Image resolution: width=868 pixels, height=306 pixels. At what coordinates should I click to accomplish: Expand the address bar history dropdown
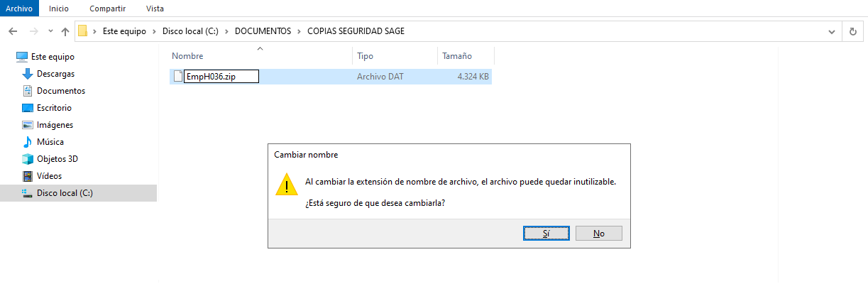pos(832,32)
